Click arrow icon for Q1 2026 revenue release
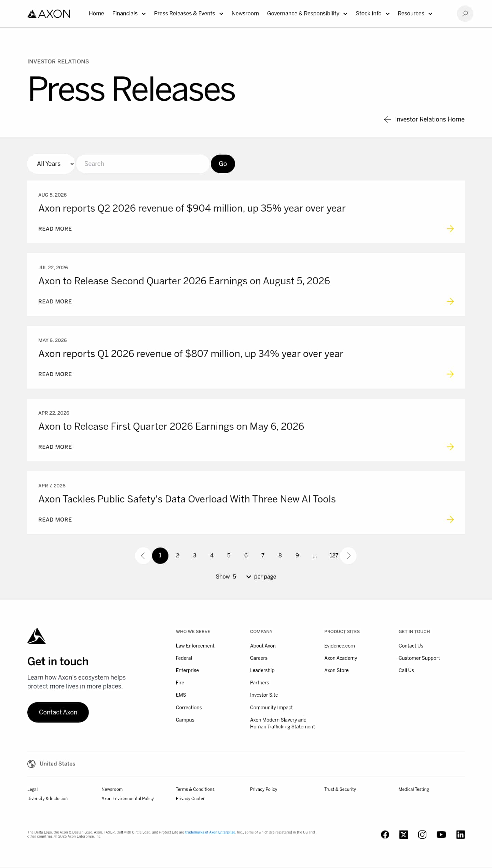Screen dimensions: 492x868 450,374
